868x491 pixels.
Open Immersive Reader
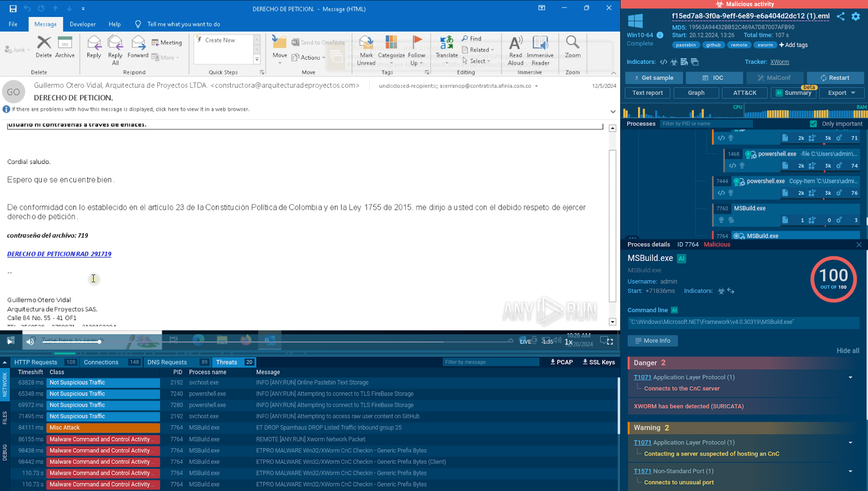tap(540, 42)
